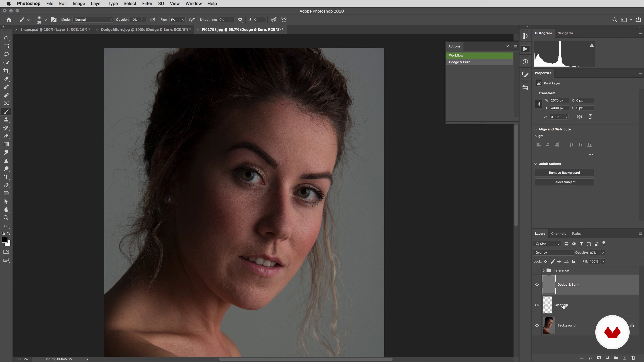
Task: Select the Eraser tool
Action: tap(6, 136)
